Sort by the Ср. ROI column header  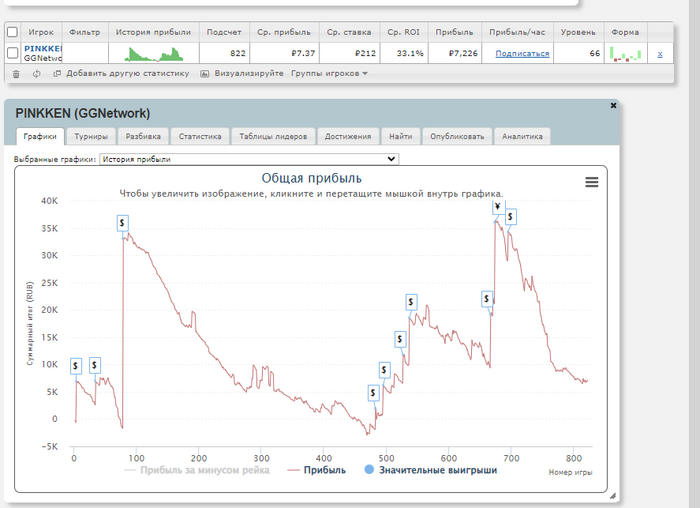pos(404,32)
